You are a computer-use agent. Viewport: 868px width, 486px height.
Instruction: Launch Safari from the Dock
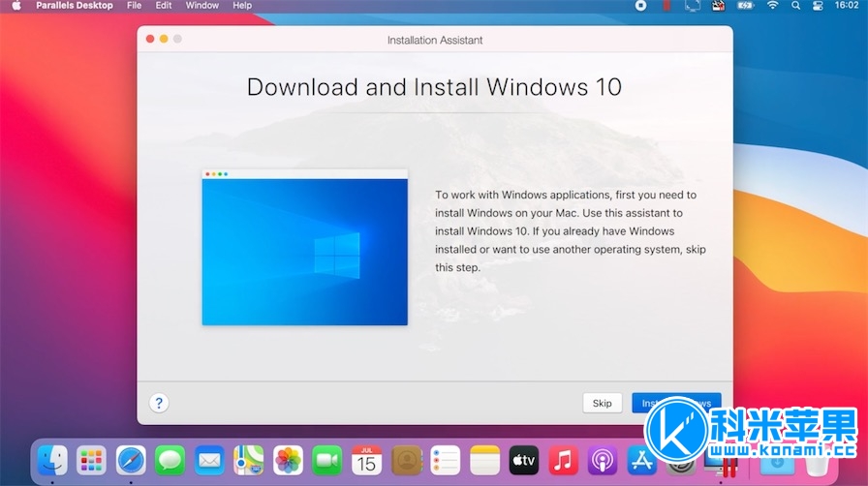tap(131, 461)
